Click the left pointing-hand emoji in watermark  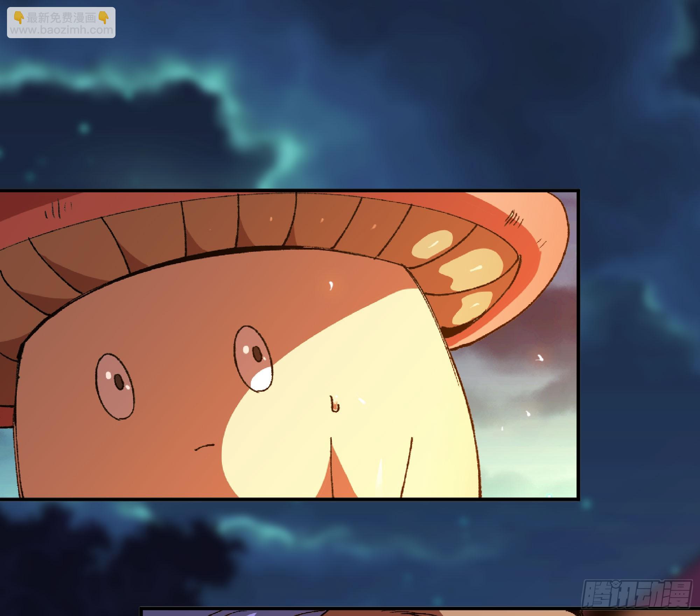[x=19, y=17]
